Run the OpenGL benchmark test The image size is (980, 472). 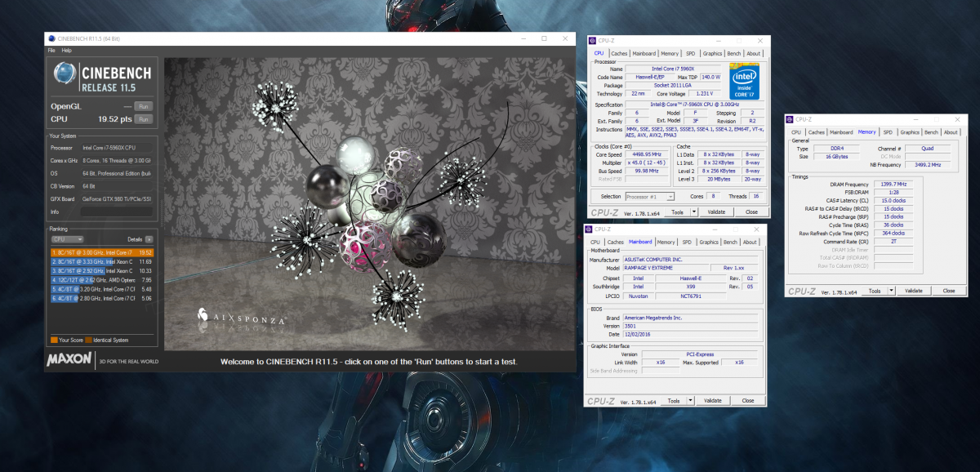click(143, 106)
